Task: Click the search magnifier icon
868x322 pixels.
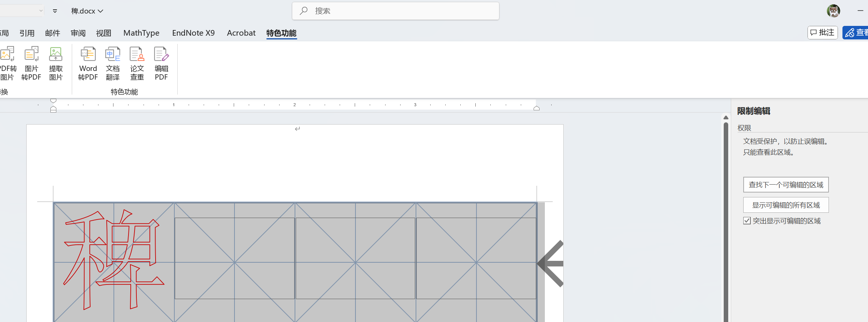Action: pos(304,11)
